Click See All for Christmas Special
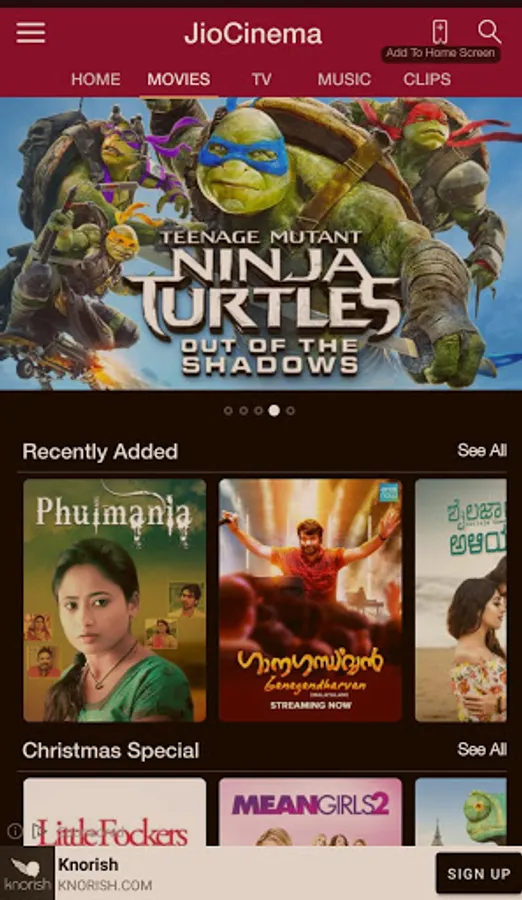The height and width of the screenshot is (900, 522). click(x=482, y=749)
